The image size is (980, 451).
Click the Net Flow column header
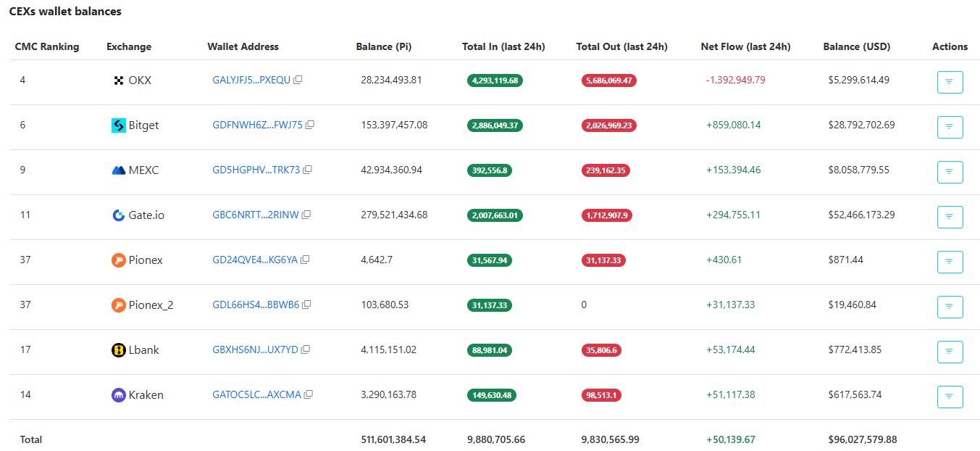745,46
